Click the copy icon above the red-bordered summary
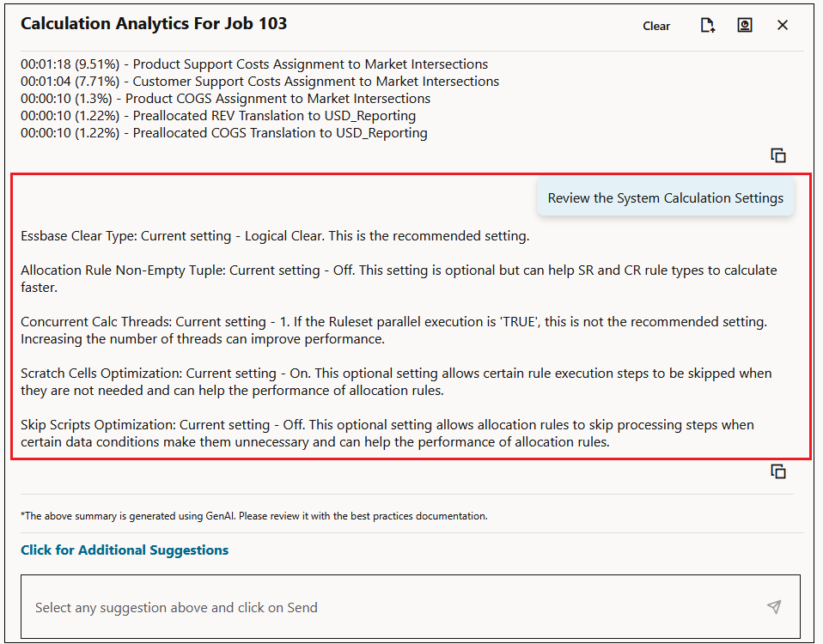823x644 pixels. 777,155
